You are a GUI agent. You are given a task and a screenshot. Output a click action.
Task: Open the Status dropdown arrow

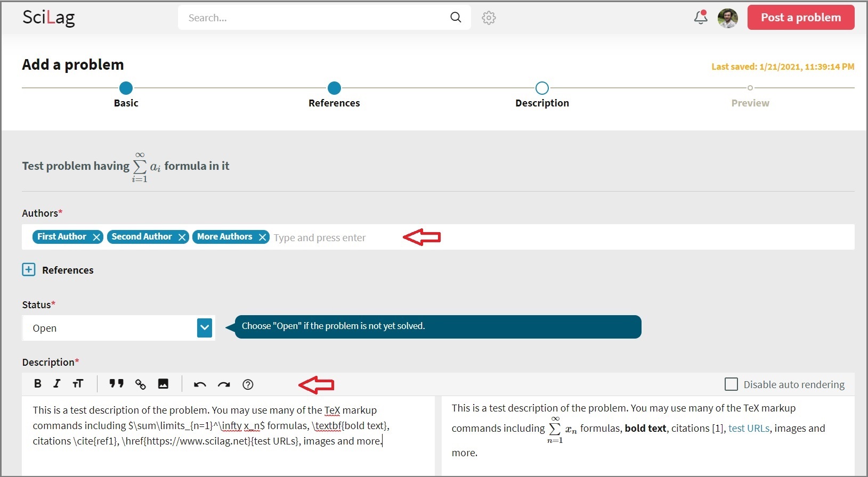(205, 328)
